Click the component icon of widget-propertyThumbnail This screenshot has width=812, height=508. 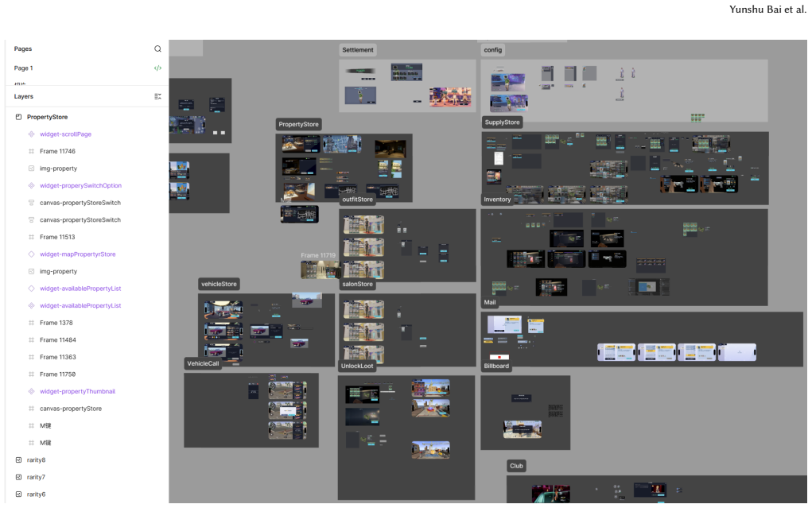pos(31,391)
